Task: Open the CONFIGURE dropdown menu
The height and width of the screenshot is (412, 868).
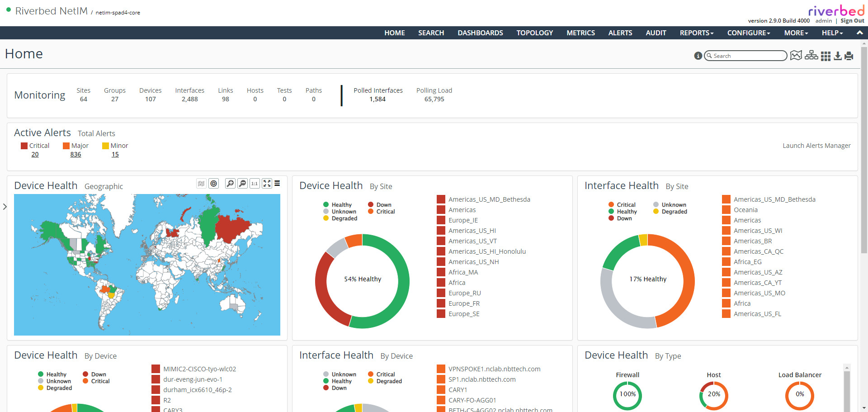Action: (x=748, y=33)
